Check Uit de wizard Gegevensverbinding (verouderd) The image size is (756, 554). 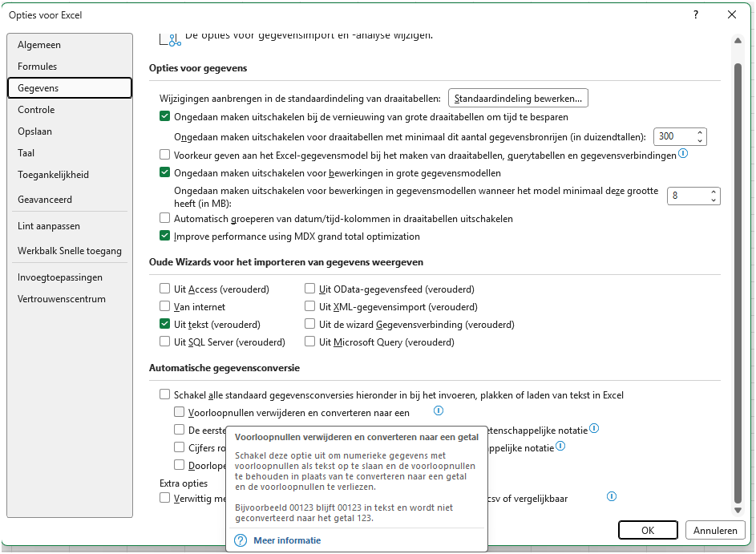310,324
